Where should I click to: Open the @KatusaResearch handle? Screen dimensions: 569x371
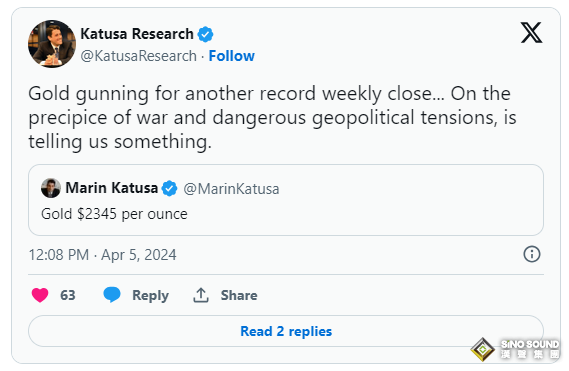(138, 56)
